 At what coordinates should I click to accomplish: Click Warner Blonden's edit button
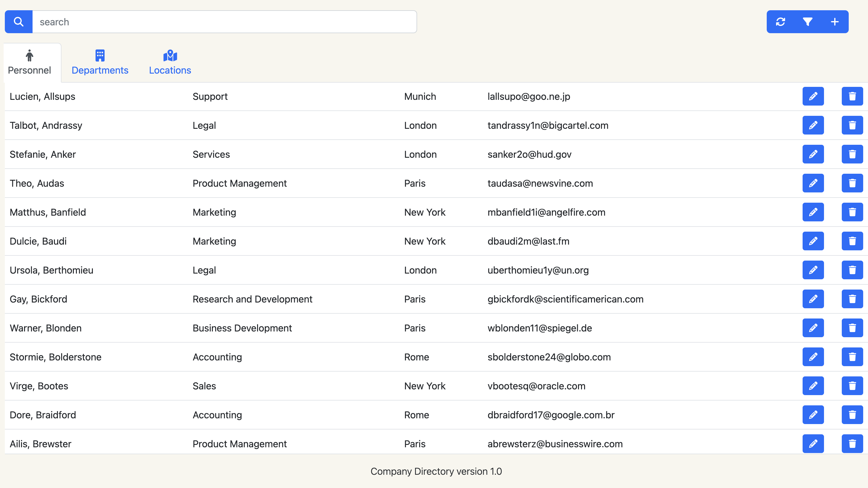point(813,328)
